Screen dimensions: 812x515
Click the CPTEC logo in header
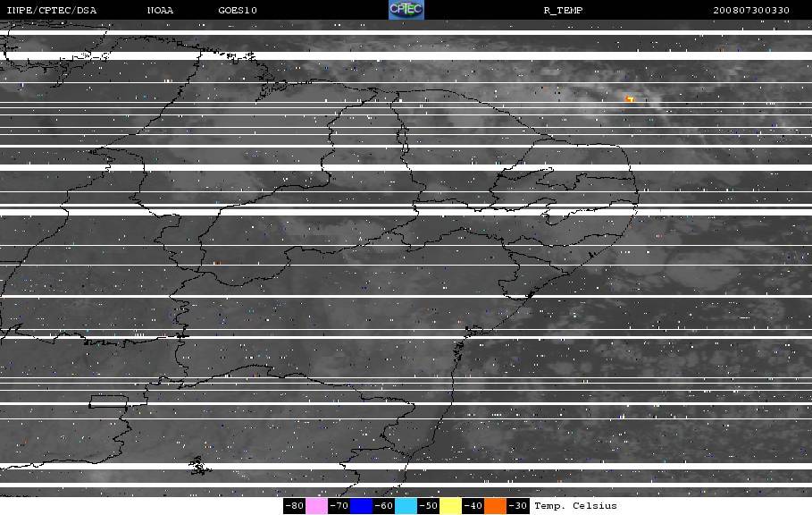tap(406, 10)
